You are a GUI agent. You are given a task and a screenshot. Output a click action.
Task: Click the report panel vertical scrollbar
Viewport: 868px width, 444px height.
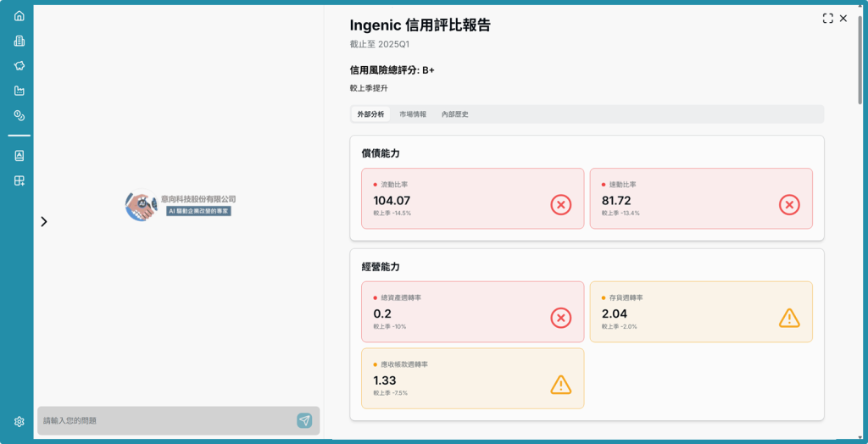coord(862,51)
